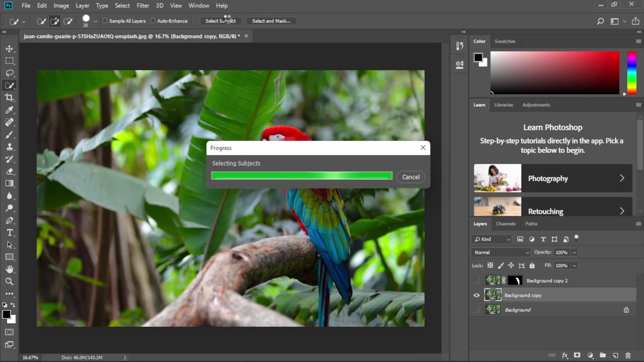
Task: Open the Layers panel menu
Action: [638, 224]
